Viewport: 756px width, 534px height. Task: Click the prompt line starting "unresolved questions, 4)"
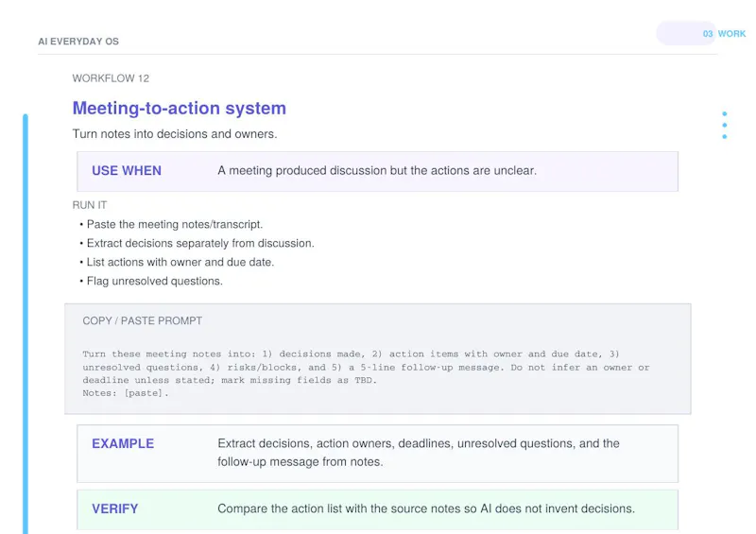pyautogui.click(x=366, y=367)
